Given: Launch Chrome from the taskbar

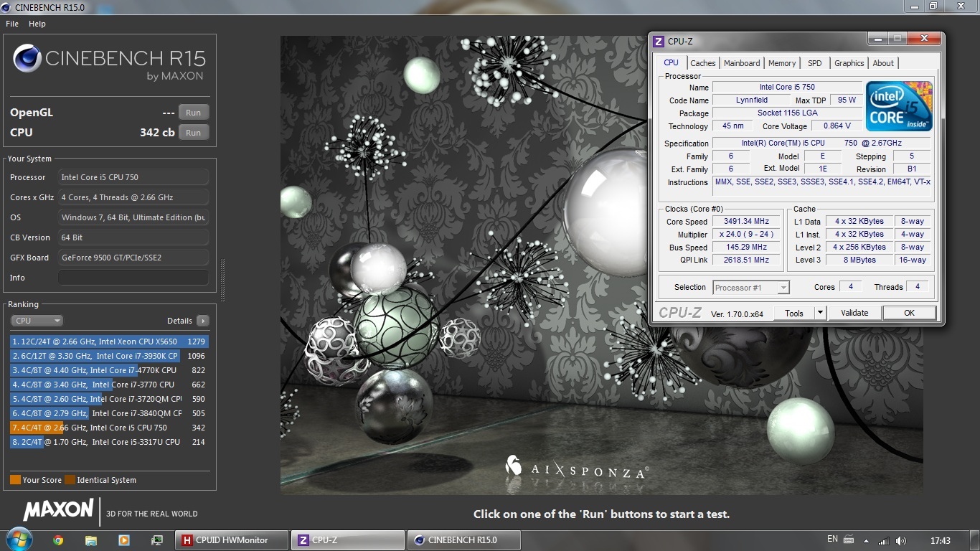Looking at the screenshot, I should click(58, 540).
